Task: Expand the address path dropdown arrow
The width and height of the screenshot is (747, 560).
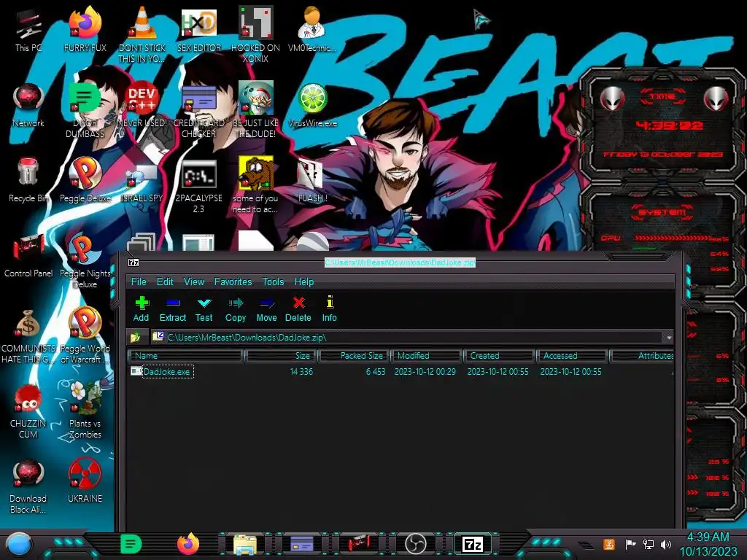Action: coord(669,338)
